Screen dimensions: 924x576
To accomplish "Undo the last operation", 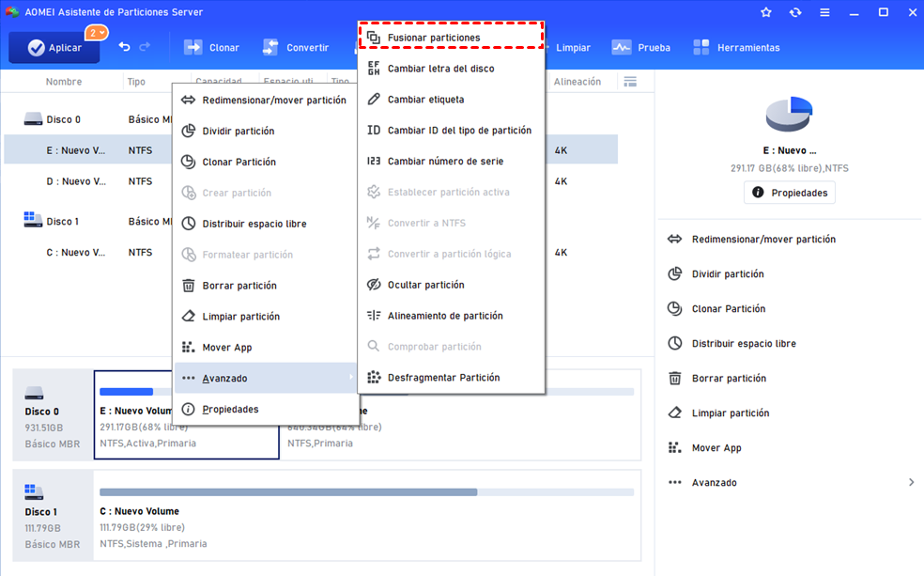I will point(124,47).
